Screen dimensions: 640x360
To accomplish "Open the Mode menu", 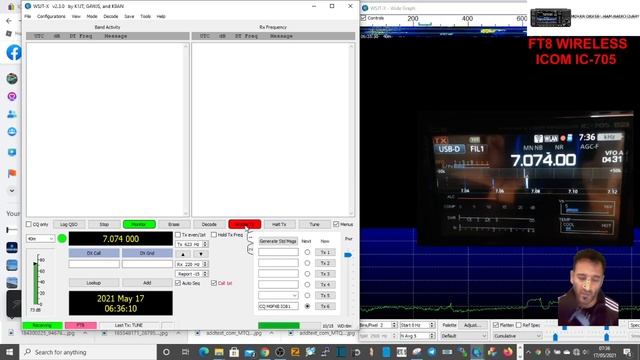I will pos(92,16).
